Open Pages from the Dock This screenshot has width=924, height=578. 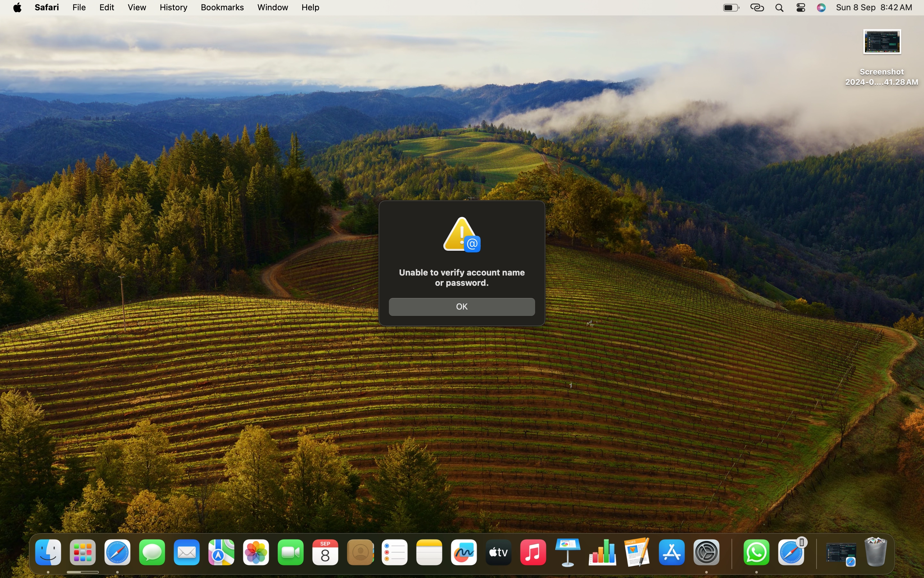(x=637, y=552)
